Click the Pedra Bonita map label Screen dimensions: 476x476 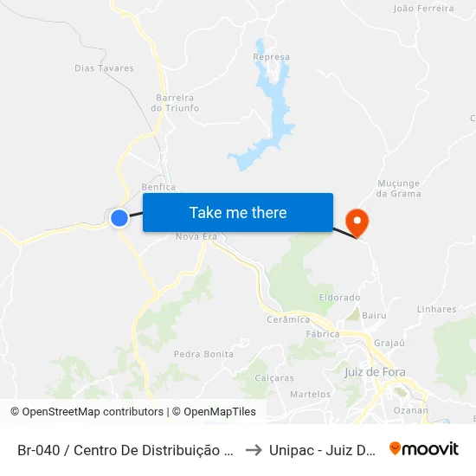203,354
